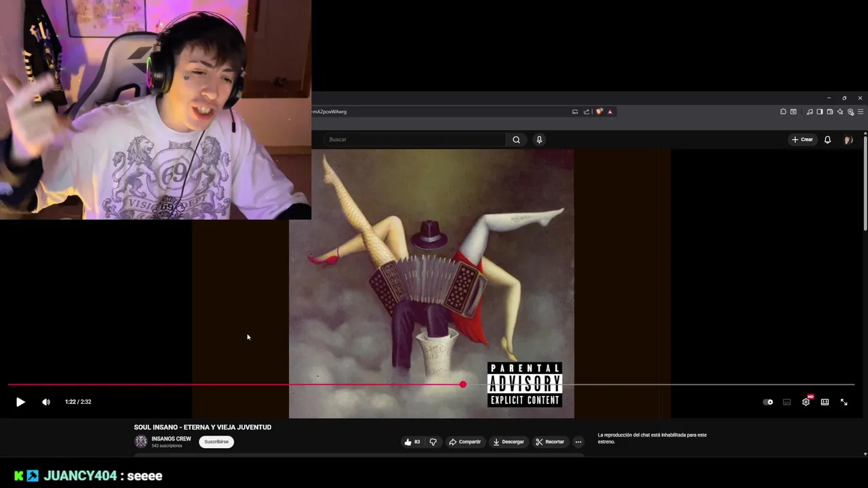
Task: Click the tab search icon in toolbar
Action: tap(793, 112)
